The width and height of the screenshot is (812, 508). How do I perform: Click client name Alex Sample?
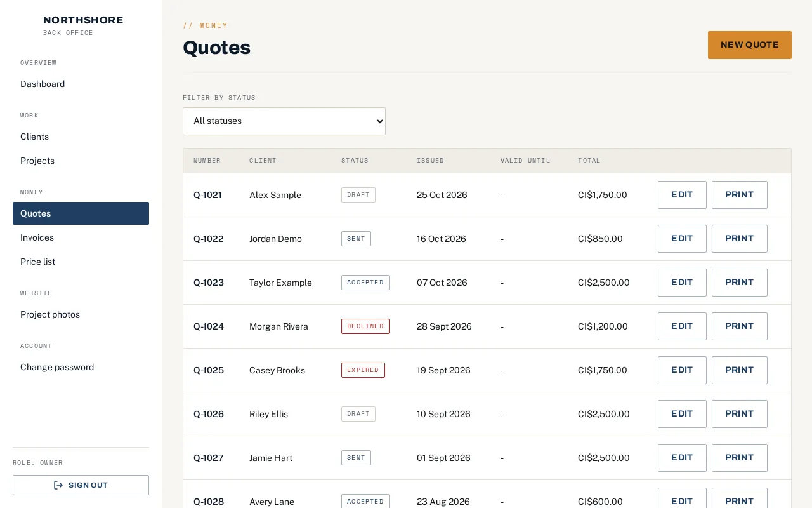click(275, 195)
